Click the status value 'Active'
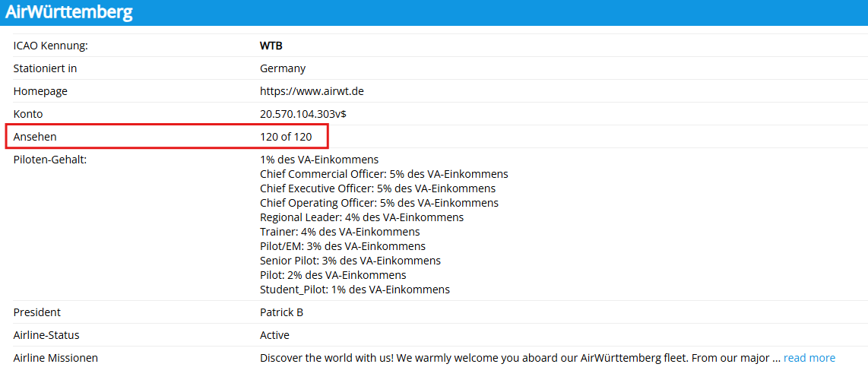The image size is (868, 383). pyautogui.click(x=274, y=335)
